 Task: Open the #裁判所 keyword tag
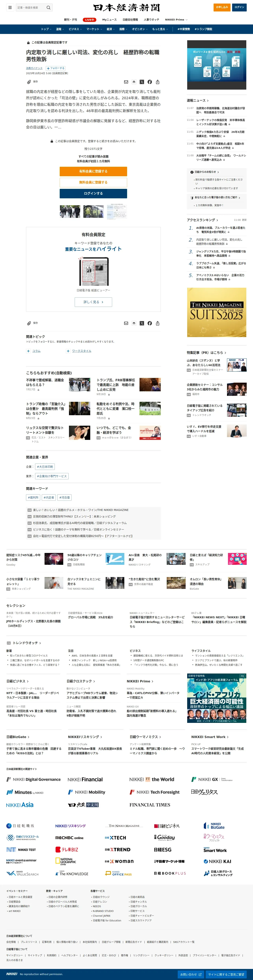click(x=33, y=498)
